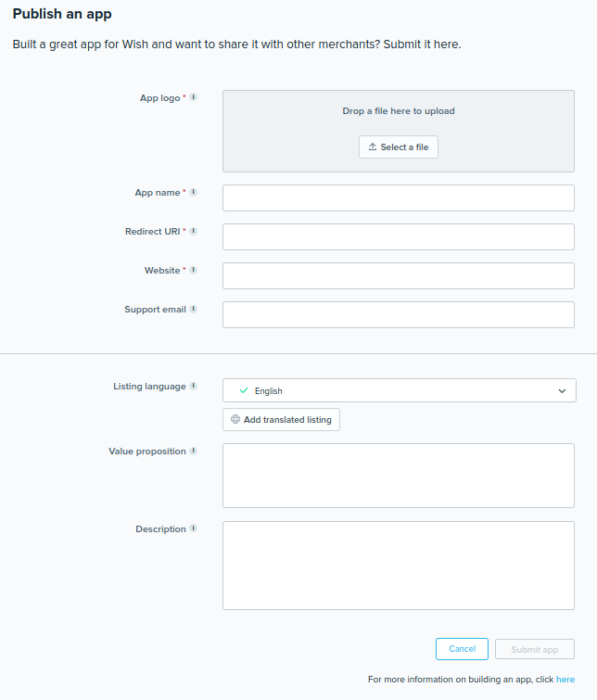Click the info icon beside App name
The image size is (597, 700).
(x=194, y=193)
